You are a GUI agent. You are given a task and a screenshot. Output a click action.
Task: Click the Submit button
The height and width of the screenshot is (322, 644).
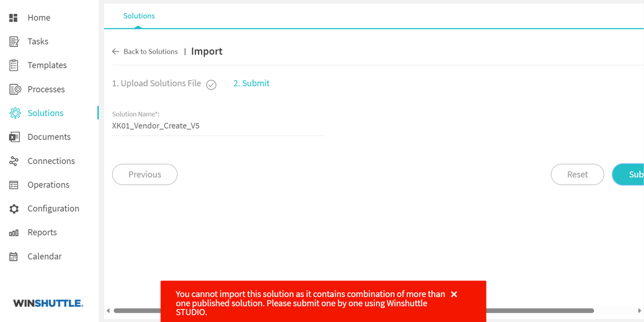pyautogui.click(x=628, y=174)
